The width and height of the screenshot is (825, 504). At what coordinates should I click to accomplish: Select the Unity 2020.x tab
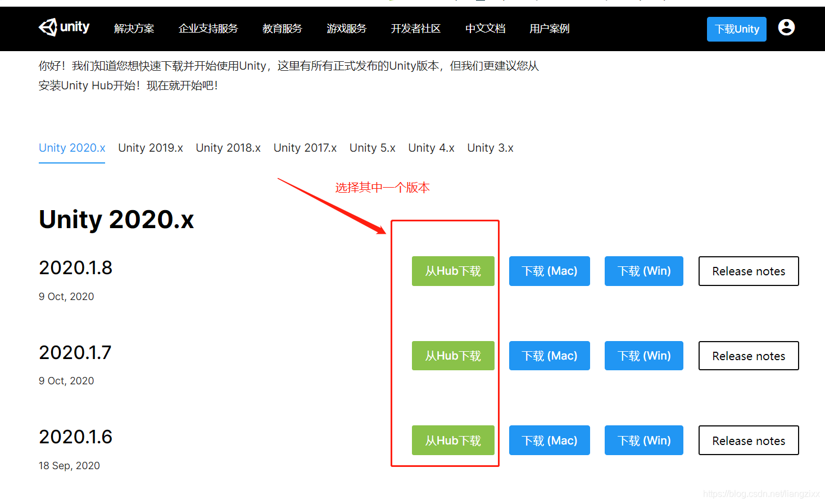click(72, 148)
